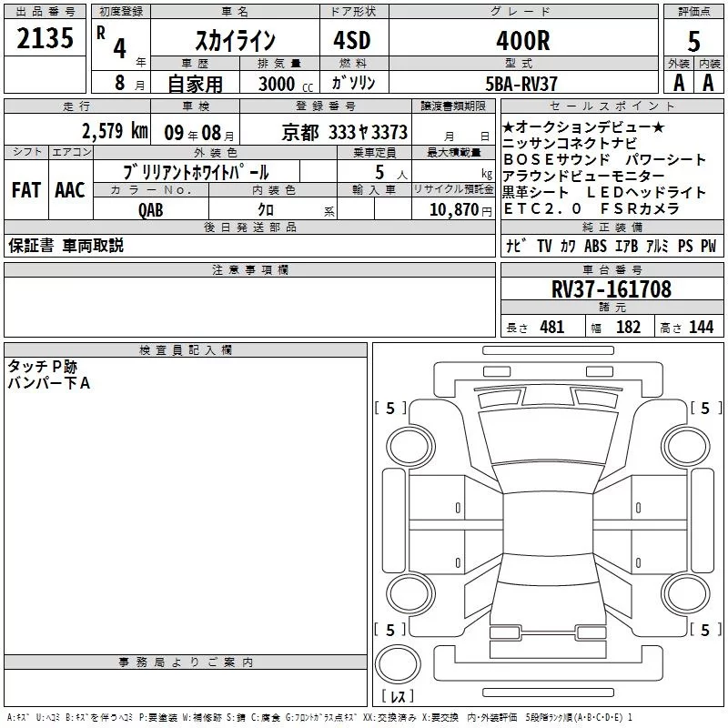
Task: Click the chassis number RV37-161708
Action: (612, 289)
